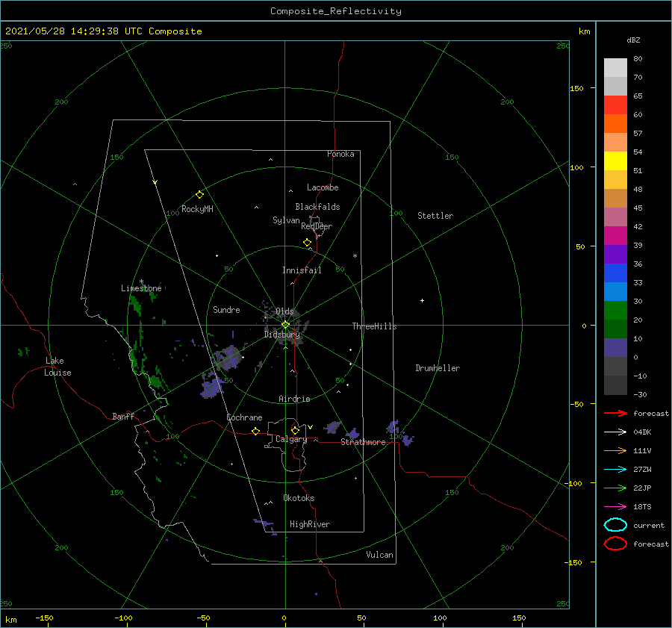The width and height of the screenshot is (672, 628).
Task: Select the Innisfail label
Action: click(x=302, y=270)
